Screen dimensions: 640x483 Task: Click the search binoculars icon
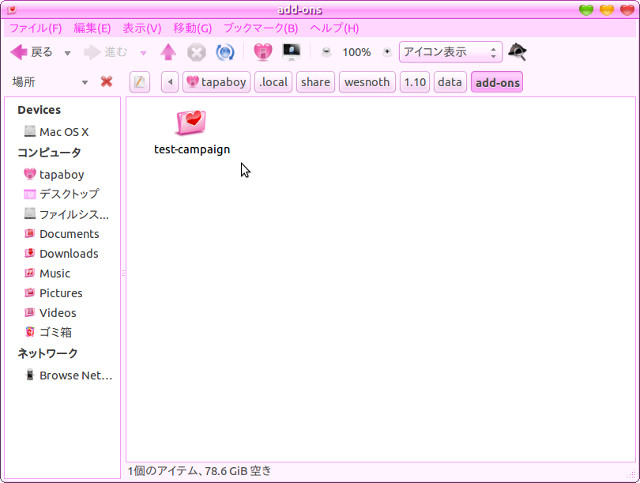pyautogui.click(x=517, y=52)
